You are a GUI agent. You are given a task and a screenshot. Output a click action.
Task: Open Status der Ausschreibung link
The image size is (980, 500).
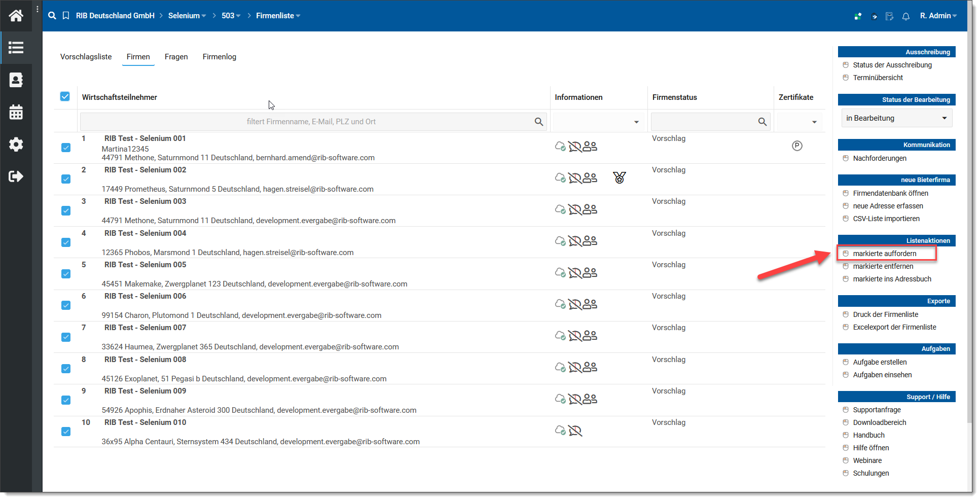(x=892, y=65)
